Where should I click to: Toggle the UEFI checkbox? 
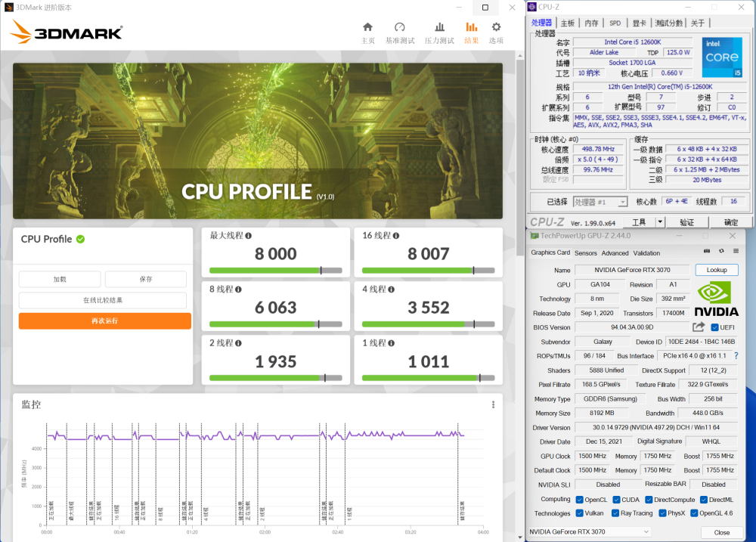coord(715,327)
